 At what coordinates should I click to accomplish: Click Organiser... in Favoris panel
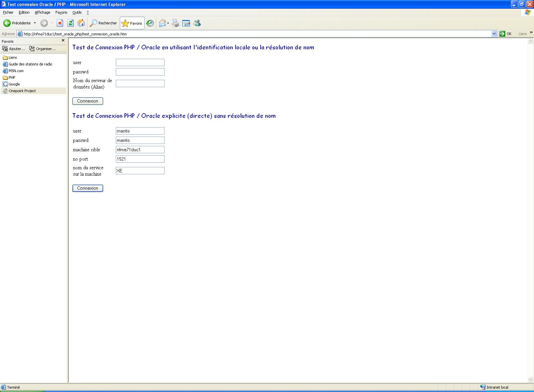click(x=43, y=49)
